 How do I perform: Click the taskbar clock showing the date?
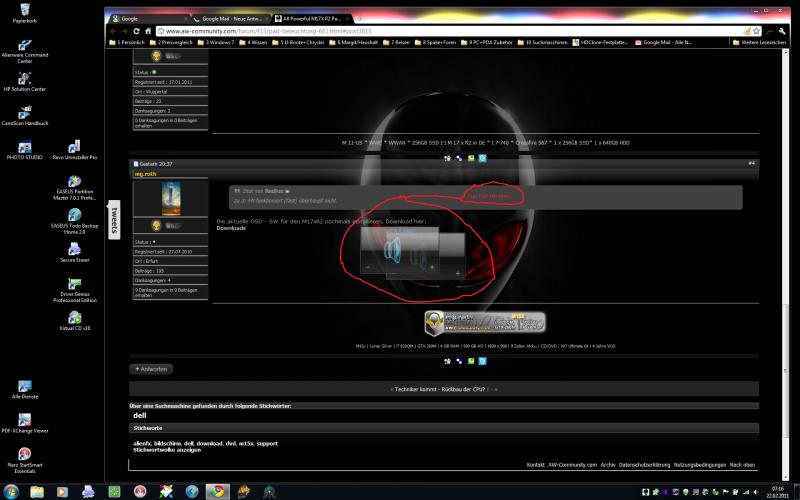coord(778,492)
